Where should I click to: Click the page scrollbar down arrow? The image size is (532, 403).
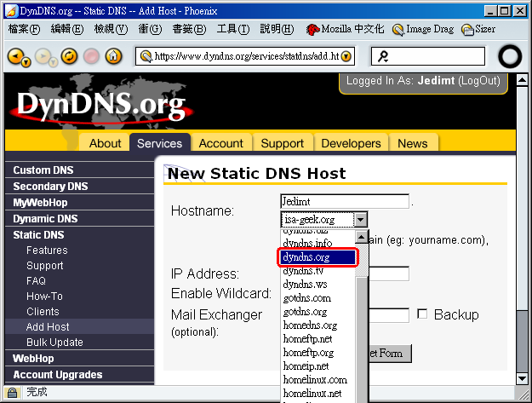click(x=522, y=378)
